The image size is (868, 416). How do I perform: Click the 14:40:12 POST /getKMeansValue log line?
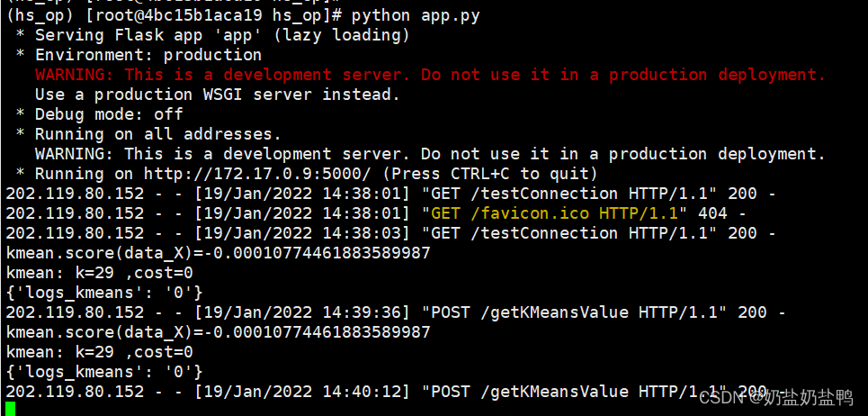(396, 392)
